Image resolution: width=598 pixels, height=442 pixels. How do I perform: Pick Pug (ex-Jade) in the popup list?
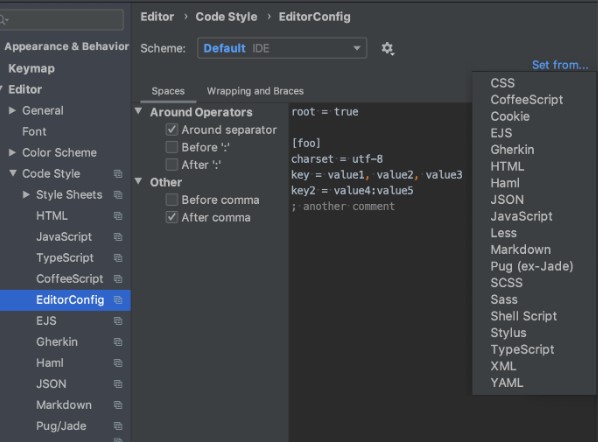click(532, 266)
